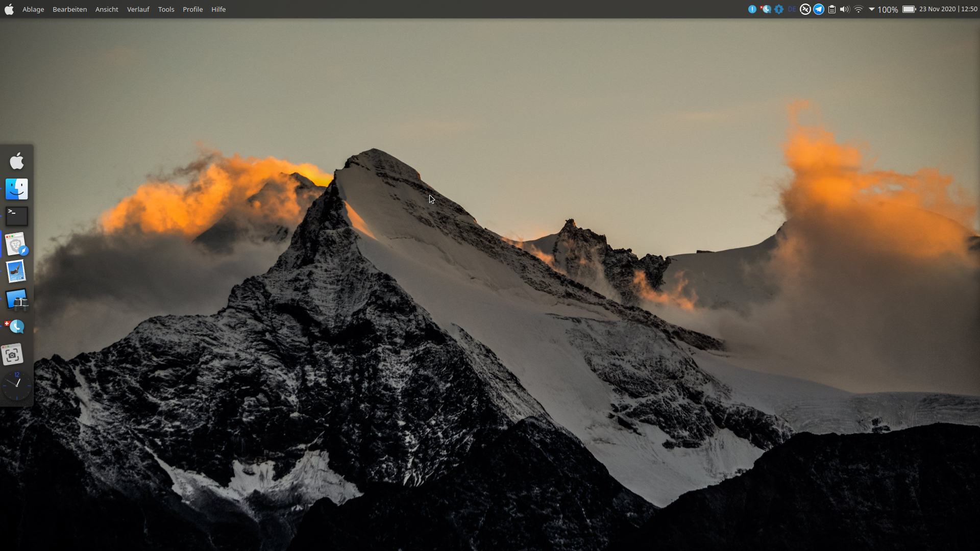Open the Verlauf menu

pyautogui.click(x=138, y=9)
